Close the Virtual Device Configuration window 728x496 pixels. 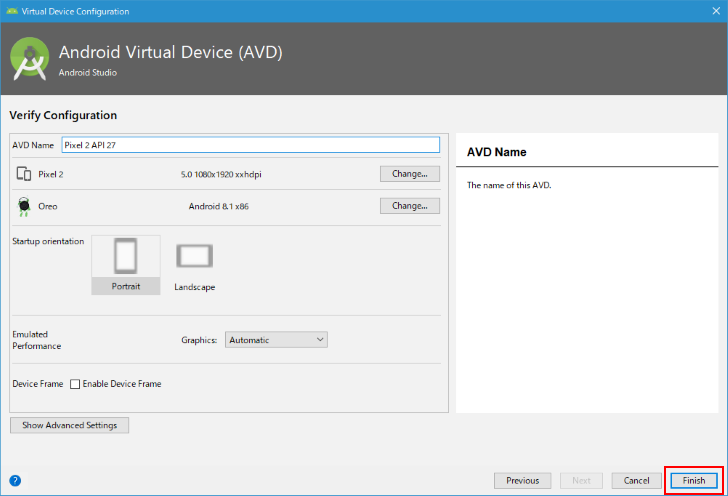(716, 11)
